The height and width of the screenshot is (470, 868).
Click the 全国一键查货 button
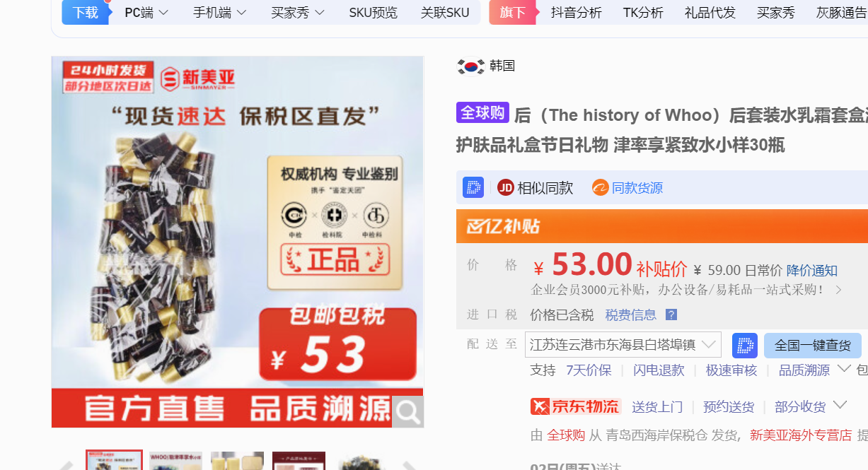[x=813, y=345]
